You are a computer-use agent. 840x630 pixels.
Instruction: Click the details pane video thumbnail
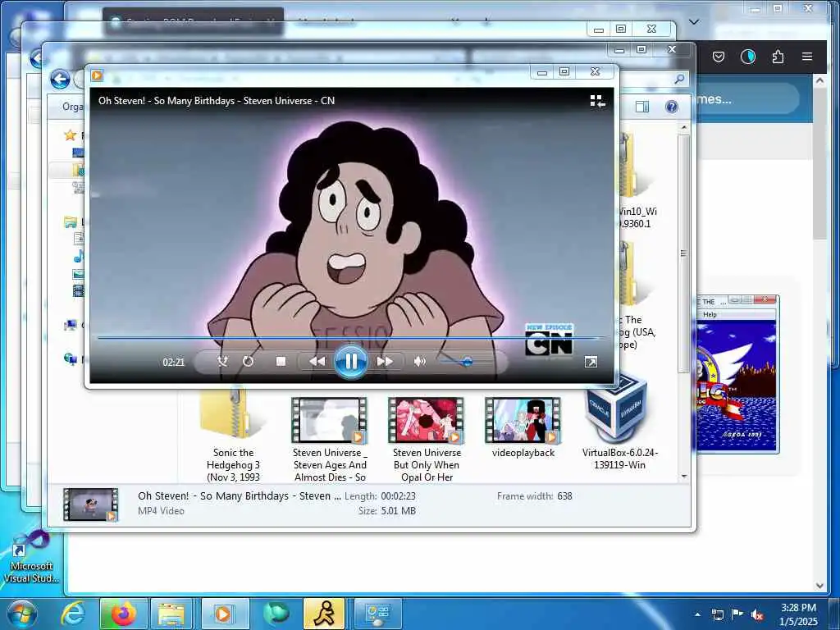pos(90,504)
